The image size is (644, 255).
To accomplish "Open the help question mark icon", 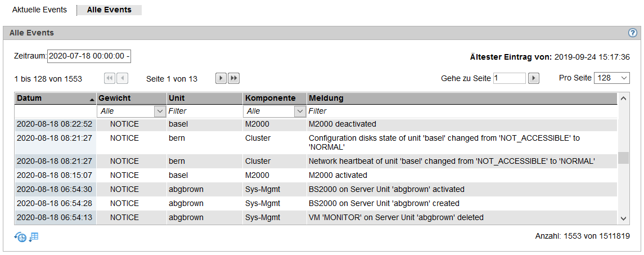I will point(633,33).
